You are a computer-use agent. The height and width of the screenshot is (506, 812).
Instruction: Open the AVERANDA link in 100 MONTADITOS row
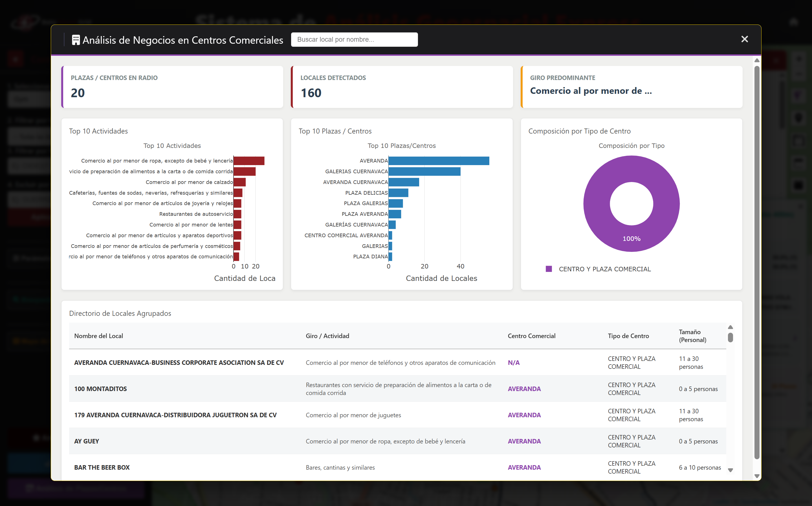(x=524, y=389)
